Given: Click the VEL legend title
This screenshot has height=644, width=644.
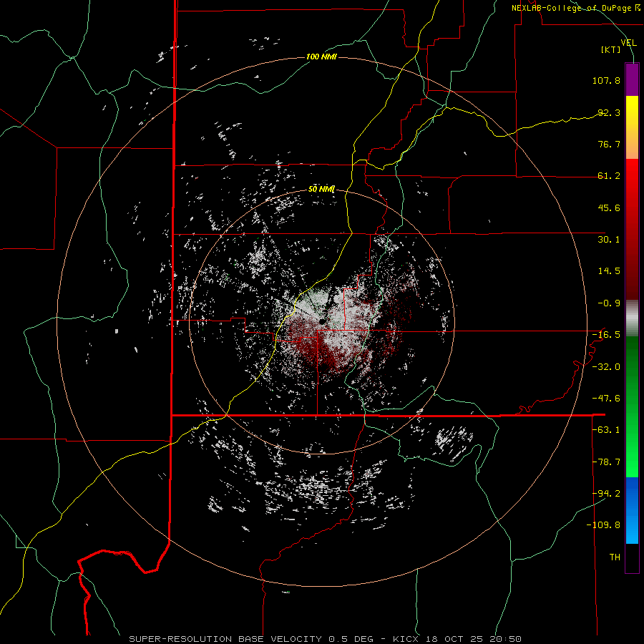Looking at the screenshot, I should pos(628,43).
